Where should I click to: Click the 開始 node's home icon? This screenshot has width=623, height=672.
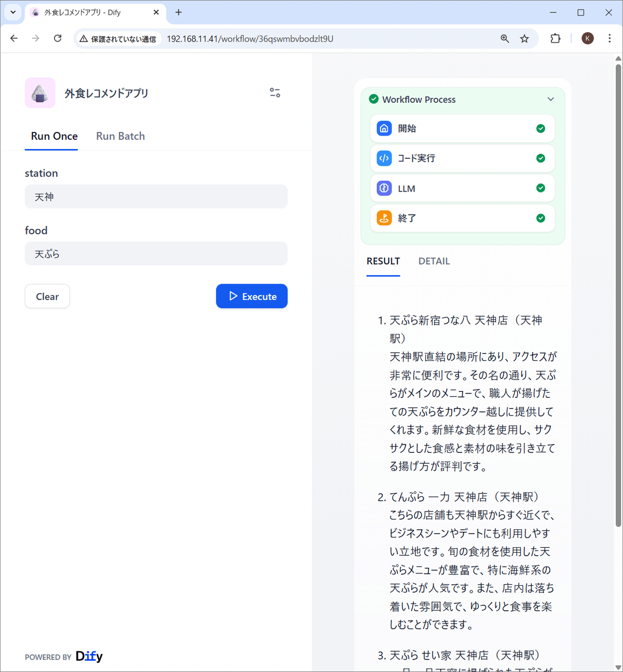pos(384,128)
